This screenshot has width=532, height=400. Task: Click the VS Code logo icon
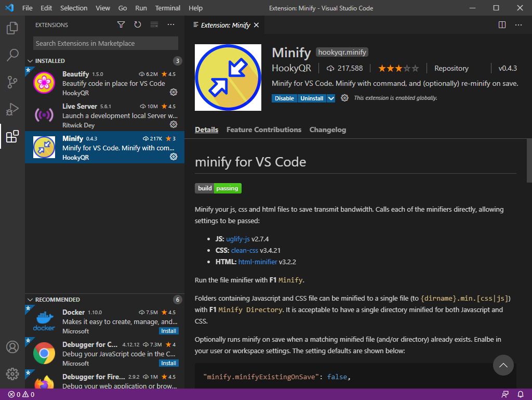(x=9, y=8)
